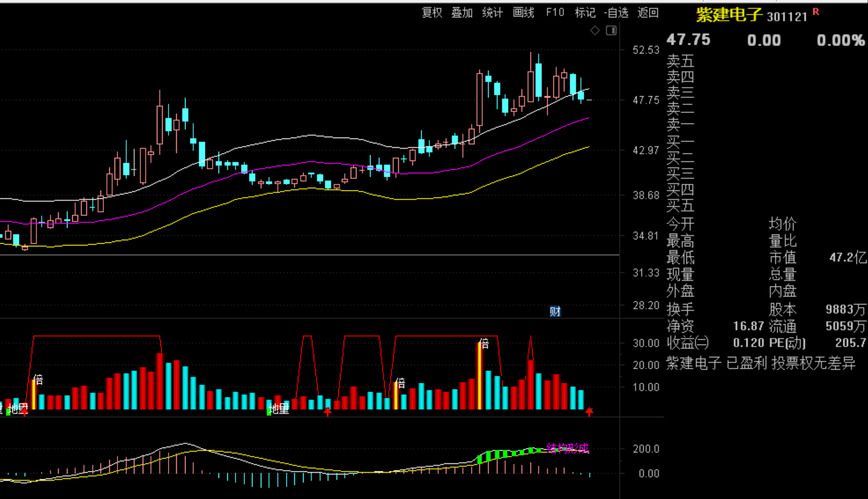The image size is (868, 499).
Task: Click the 换手 turnover label
Action: click(680, 309)
